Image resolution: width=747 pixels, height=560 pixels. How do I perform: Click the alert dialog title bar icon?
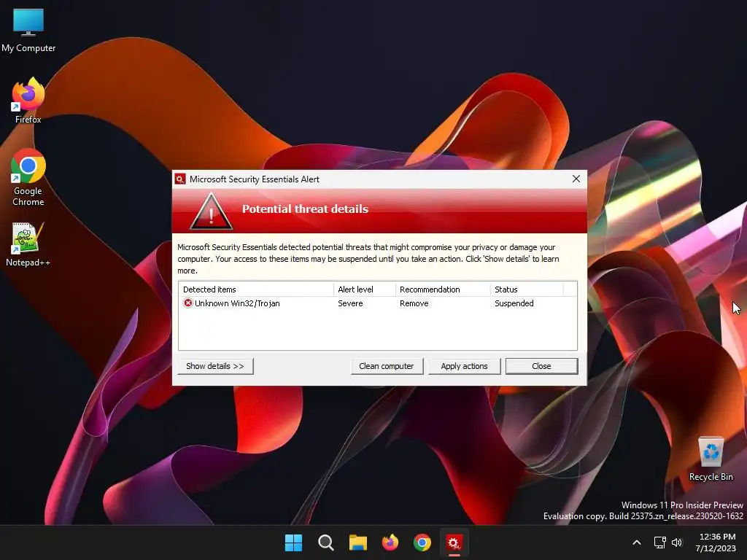(180, 179)
